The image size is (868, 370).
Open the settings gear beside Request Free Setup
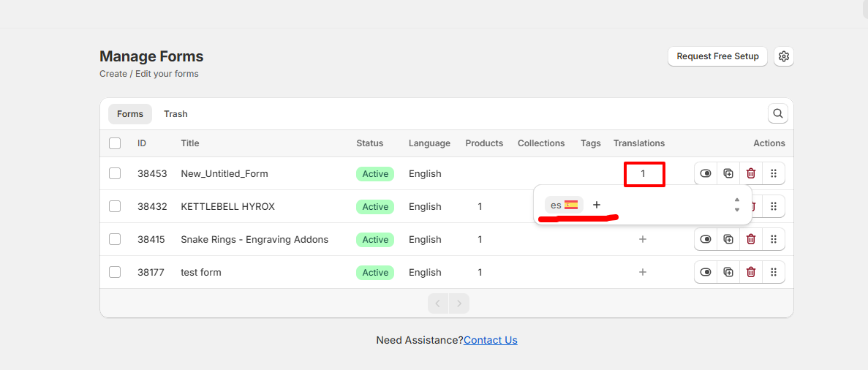click(784, 56)
